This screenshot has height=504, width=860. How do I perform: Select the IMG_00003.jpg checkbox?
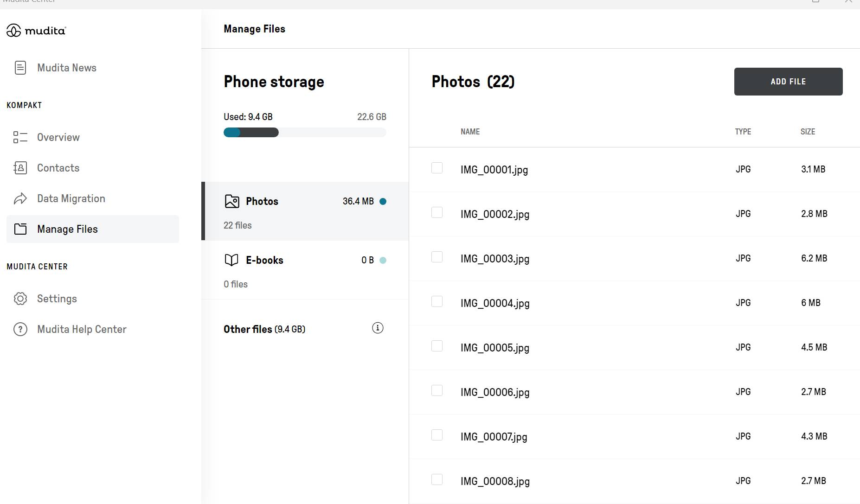[x=437, y=257]
